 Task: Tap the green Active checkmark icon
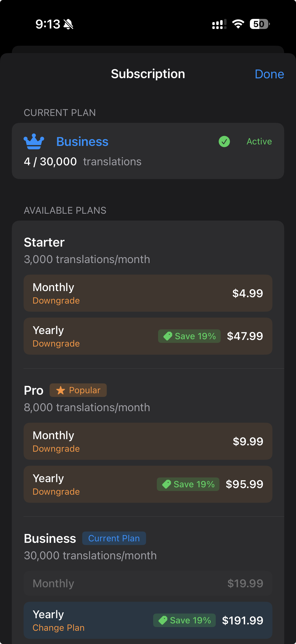(x=224, y=141)
